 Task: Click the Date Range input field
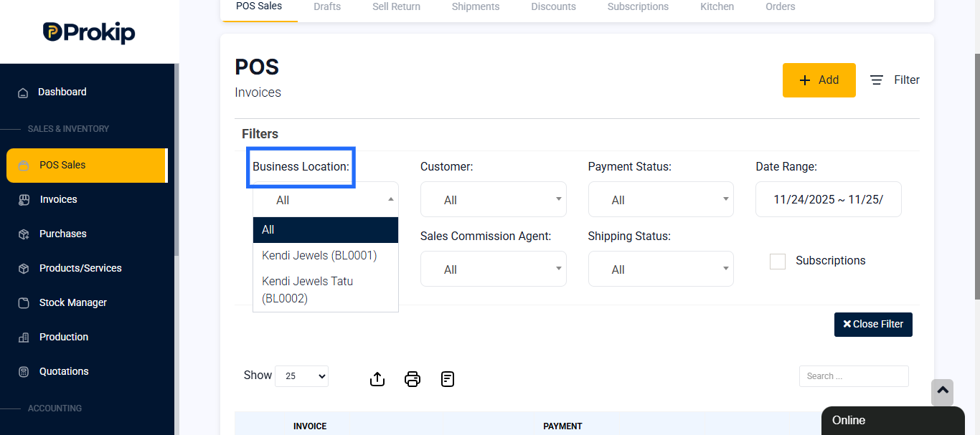pos(829,200)
